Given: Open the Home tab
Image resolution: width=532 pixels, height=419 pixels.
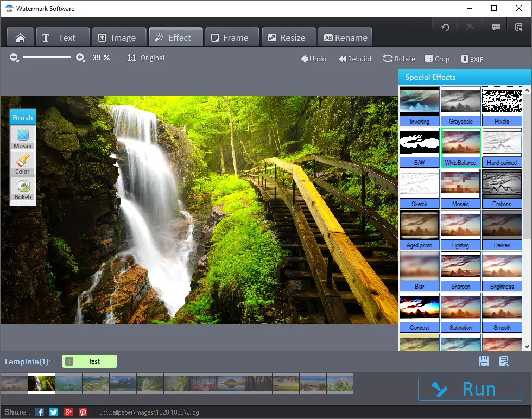Looking at the screenshot, I should click(20, 37).
